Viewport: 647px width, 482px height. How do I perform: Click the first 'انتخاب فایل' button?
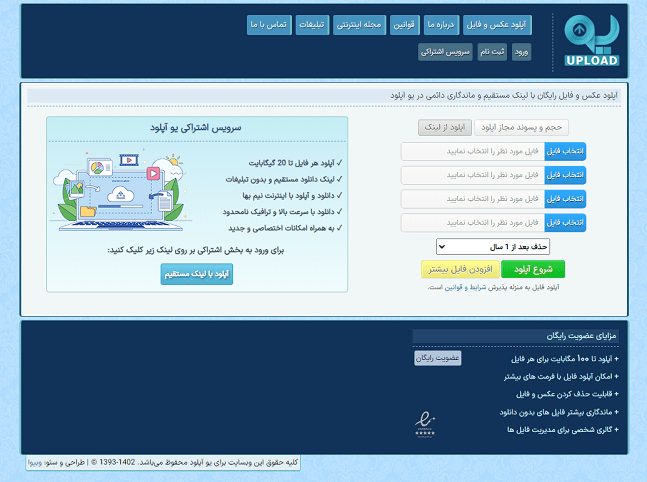(x=565, y=151)
